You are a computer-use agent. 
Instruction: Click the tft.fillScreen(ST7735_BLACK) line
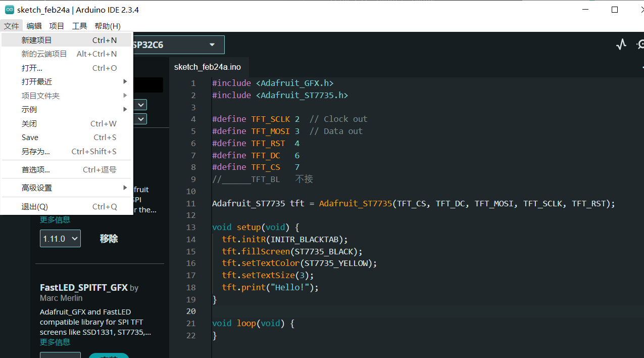click(x=292, y=251)
